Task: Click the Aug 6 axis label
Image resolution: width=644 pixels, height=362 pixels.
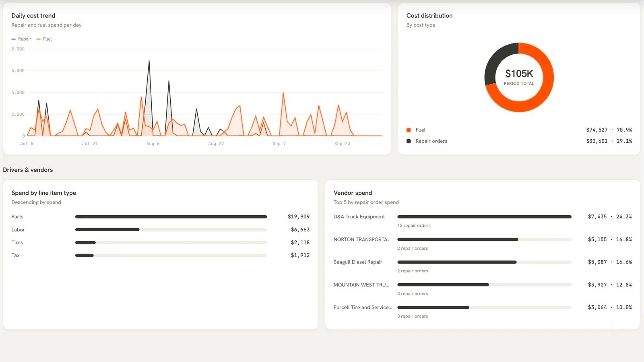Action: [x=153, y=144]
